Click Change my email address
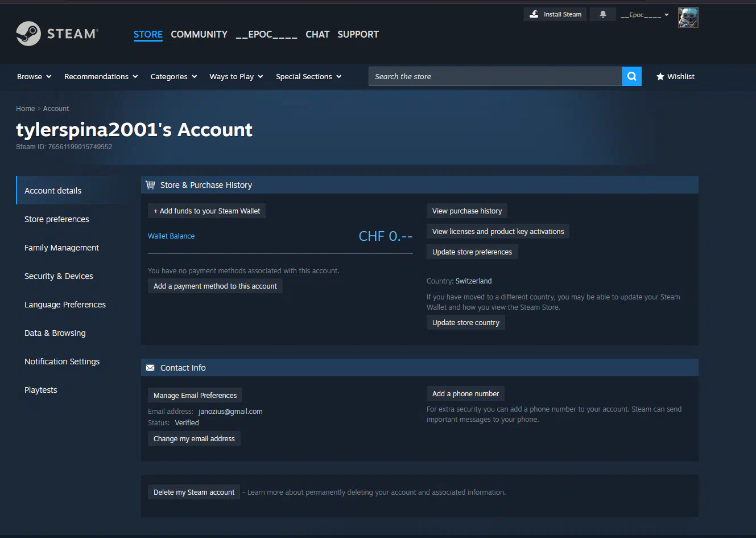The height and width of the screenshot is (538, 756). [194, 438]
